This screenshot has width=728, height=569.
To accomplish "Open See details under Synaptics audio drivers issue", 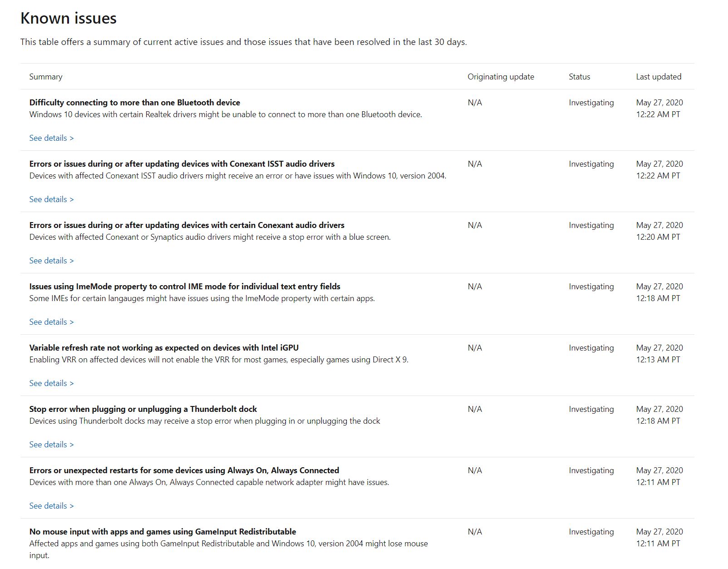I will (51, 261).
